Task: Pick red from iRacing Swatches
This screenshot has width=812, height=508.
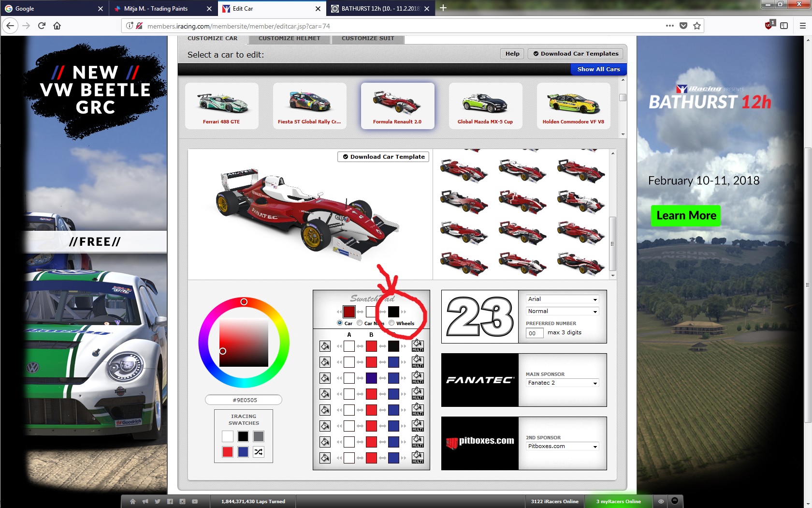Action: 228,452
